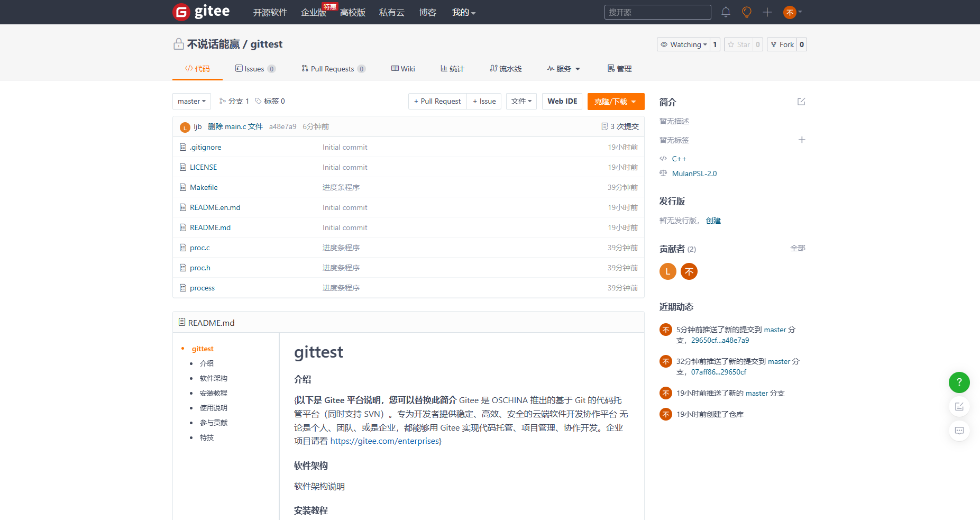This screenshot has width=980, height=520.
Task: Click 高校版 in the top menu
Action: tap(353, 12)
